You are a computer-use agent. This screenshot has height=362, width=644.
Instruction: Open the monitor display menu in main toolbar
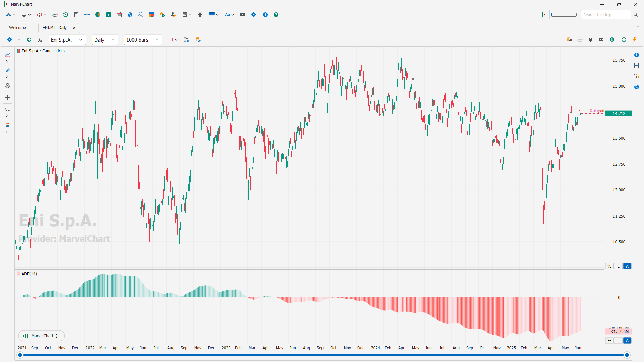[26, 15]
